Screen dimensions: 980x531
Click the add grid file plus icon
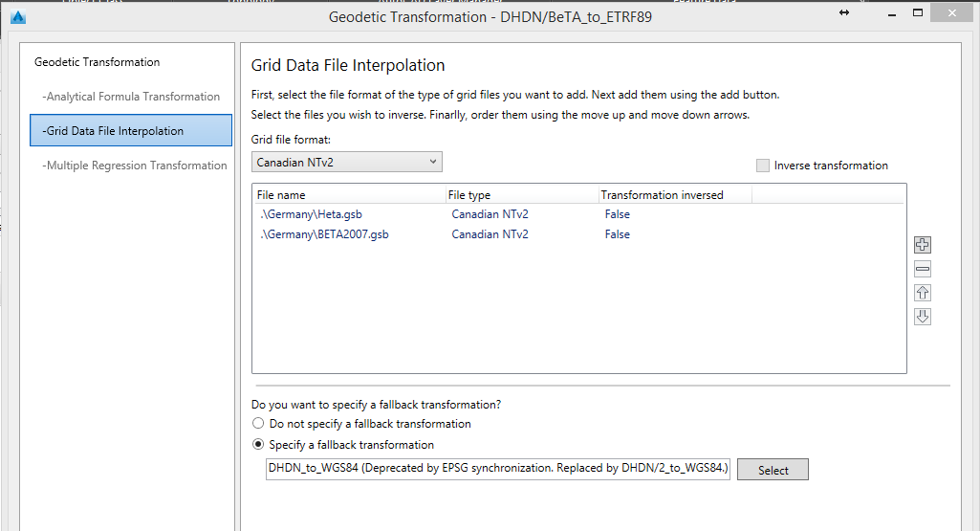[922, 245]
